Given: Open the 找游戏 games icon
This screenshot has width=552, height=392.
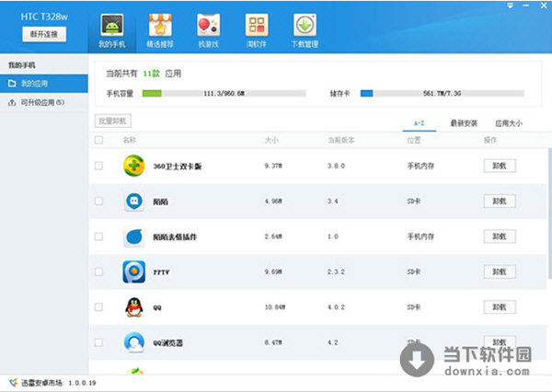Looking at the screenshot, I should click(x=209, y=26).
